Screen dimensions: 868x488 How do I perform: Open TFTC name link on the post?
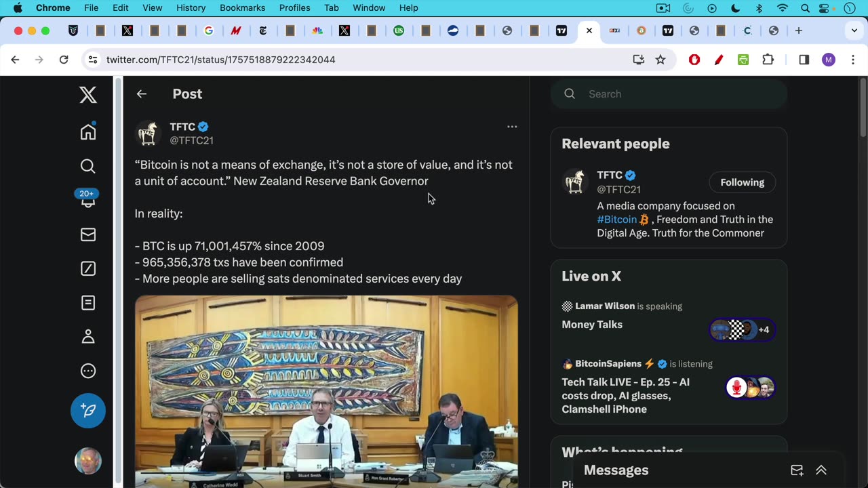(x=182, y=127)
